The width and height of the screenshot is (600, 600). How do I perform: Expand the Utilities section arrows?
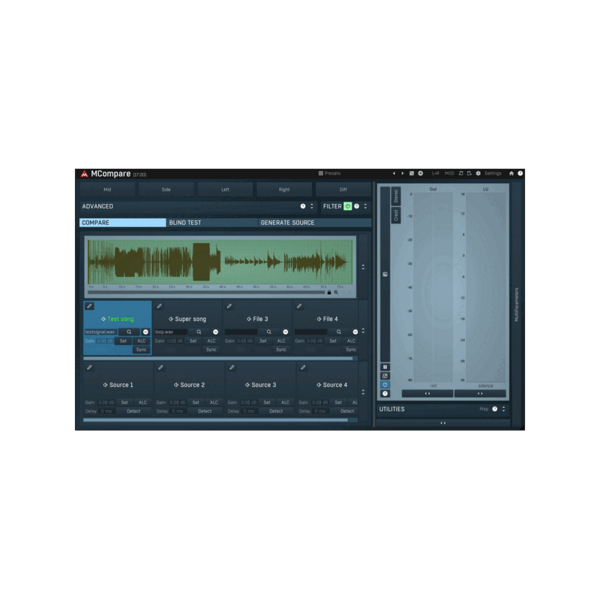click(x=504, y=409)
